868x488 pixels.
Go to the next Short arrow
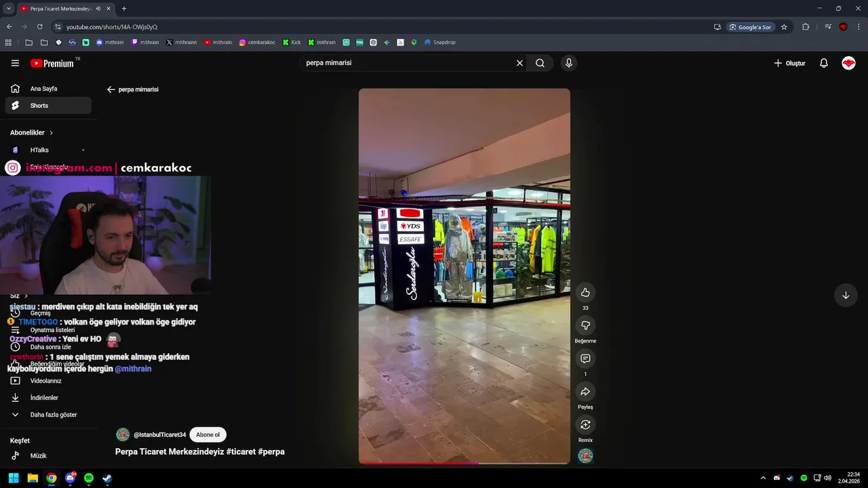pyautogui.click(x=846, y=296)
